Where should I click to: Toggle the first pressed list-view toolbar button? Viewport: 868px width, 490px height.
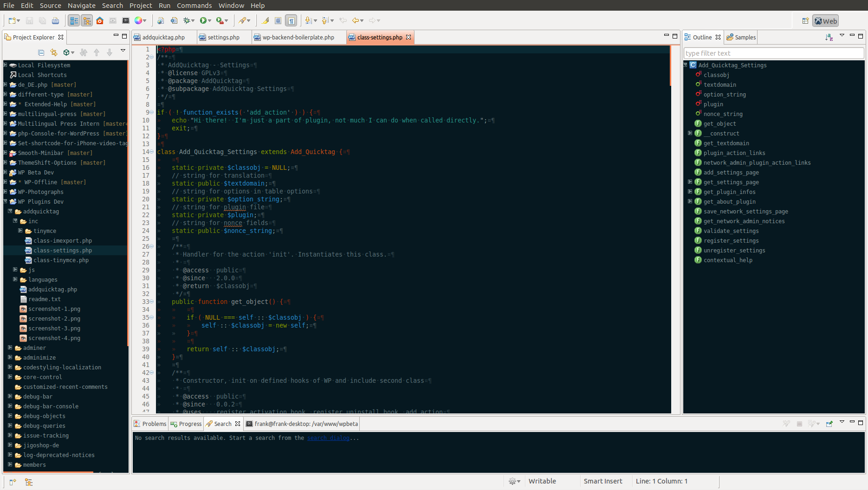(74, 20)
